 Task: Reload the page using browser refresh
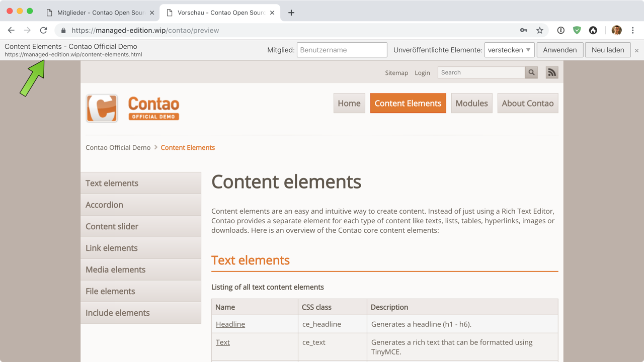tap(44, 30)
